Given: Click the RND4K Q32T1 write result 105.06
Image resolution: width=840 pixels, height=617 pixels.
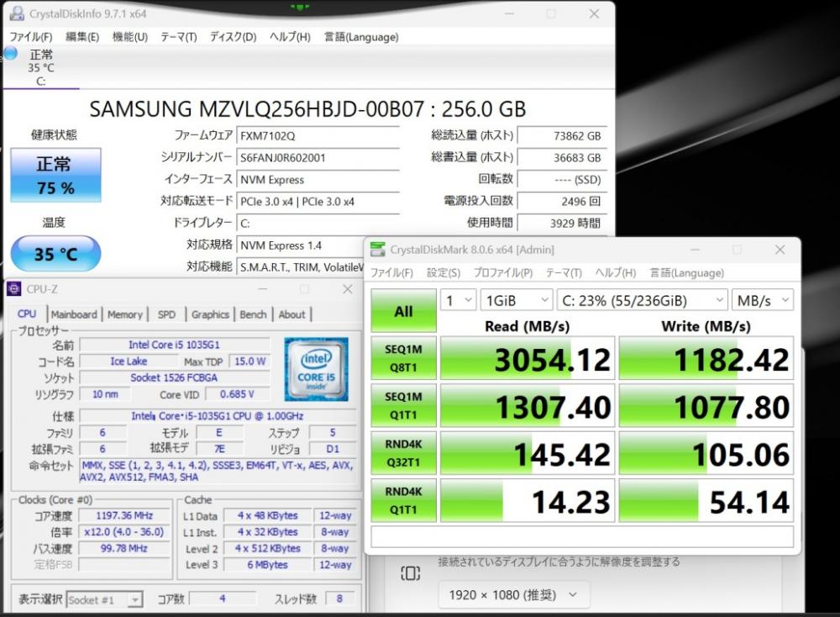Looking at the screenshot, I should click(x=706, y=453).
